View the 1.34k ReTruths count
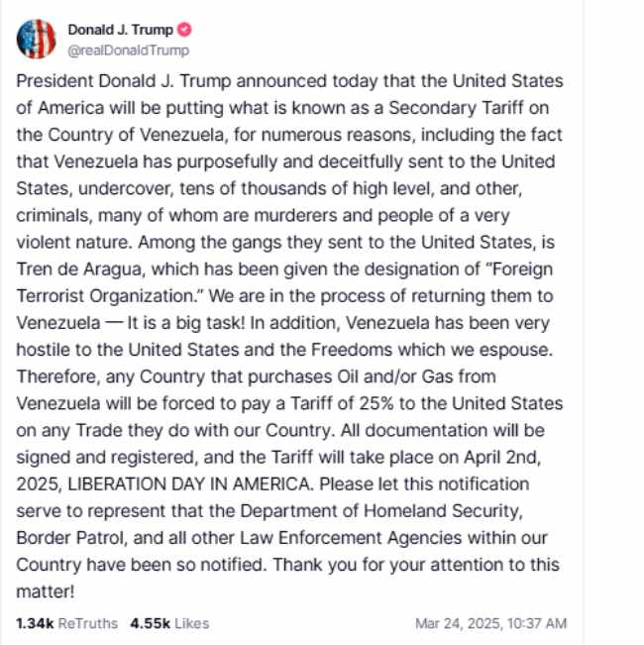This screenshot has height=645, width=644. (x=35, y=623)
